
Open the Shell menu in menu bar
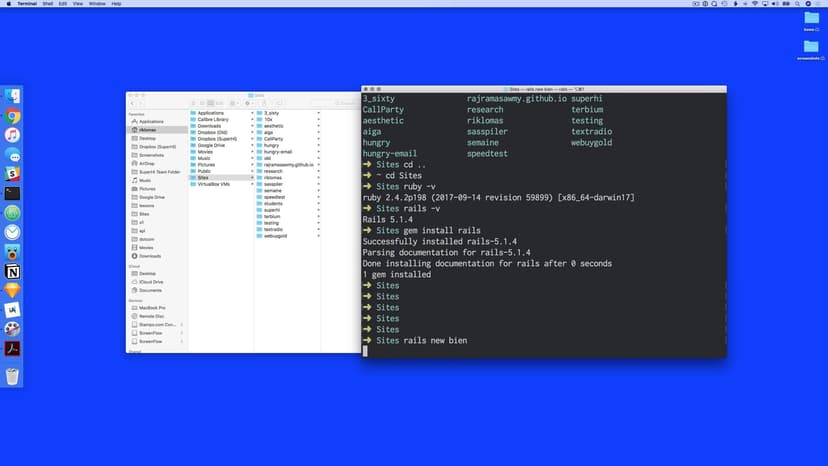pos(47,4)
